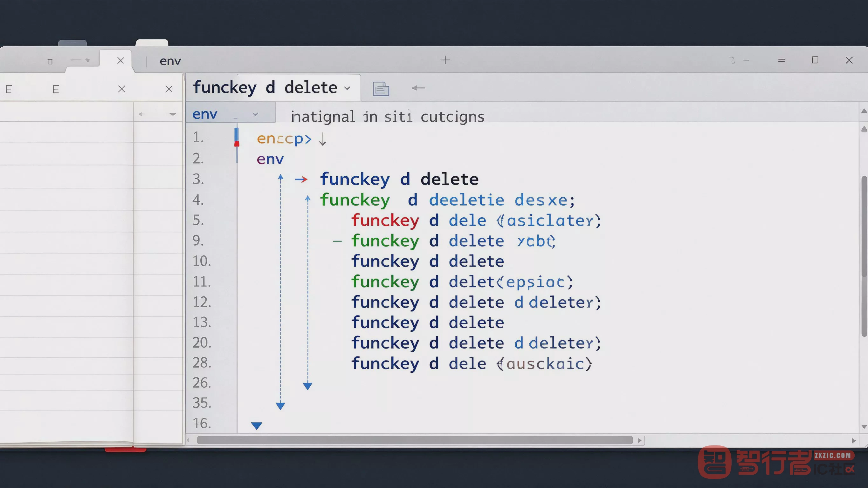The height and width of the screenshot is (488, 868).
Task: Click the small left arrow in left pane
Action: click(141, 114)
